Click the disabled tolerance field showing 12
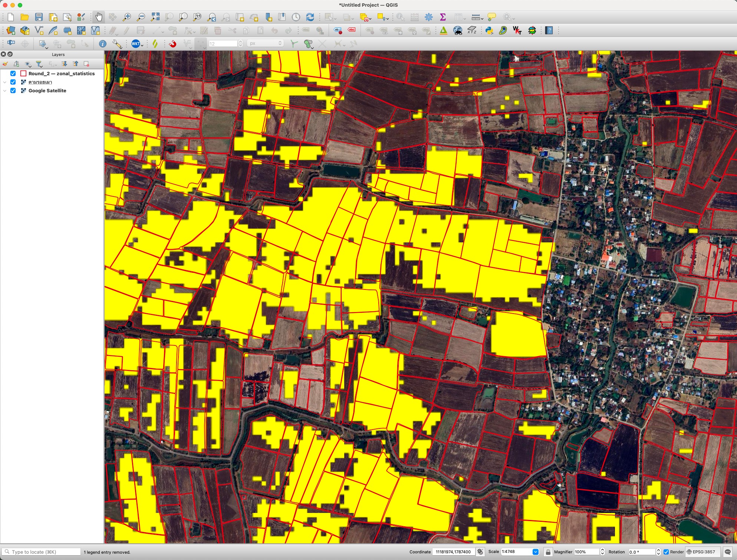 [x=223, y=43]
